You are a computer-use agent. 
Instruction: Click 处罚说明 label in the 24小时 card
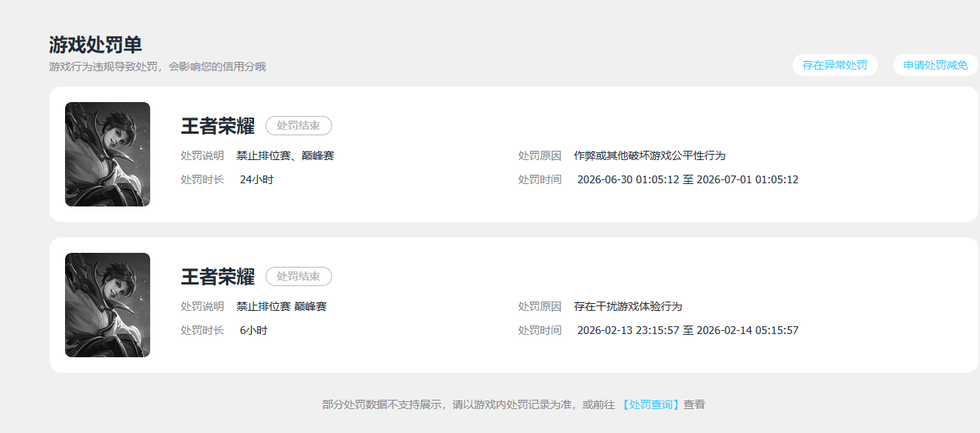pyautogui.click(x=203, y=155)
